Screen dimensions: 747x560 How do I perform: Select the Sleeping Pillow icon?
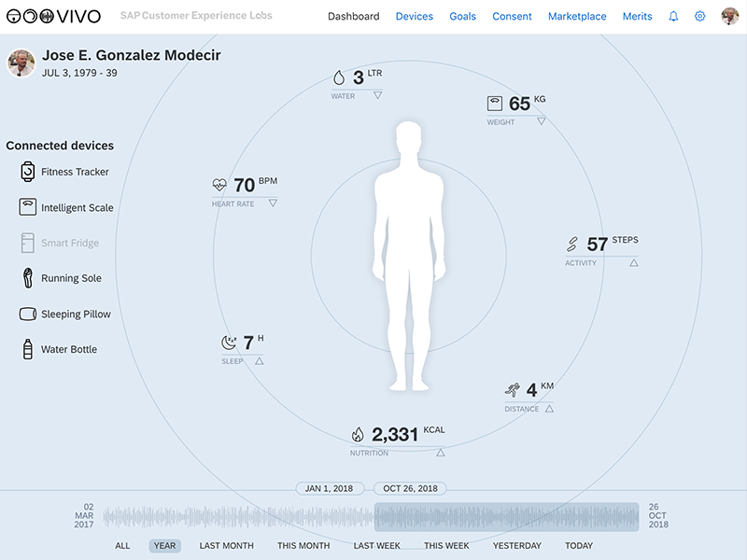(28, 314)
